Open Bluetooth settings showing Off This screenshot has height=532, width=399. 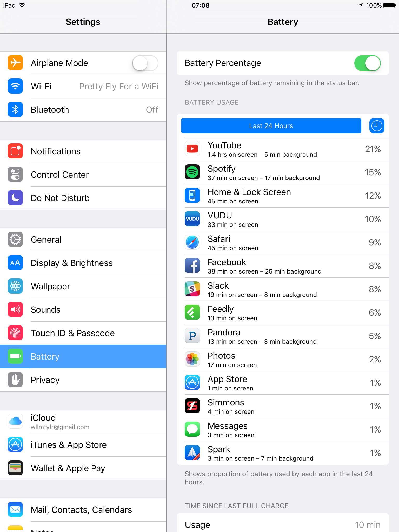83,110
